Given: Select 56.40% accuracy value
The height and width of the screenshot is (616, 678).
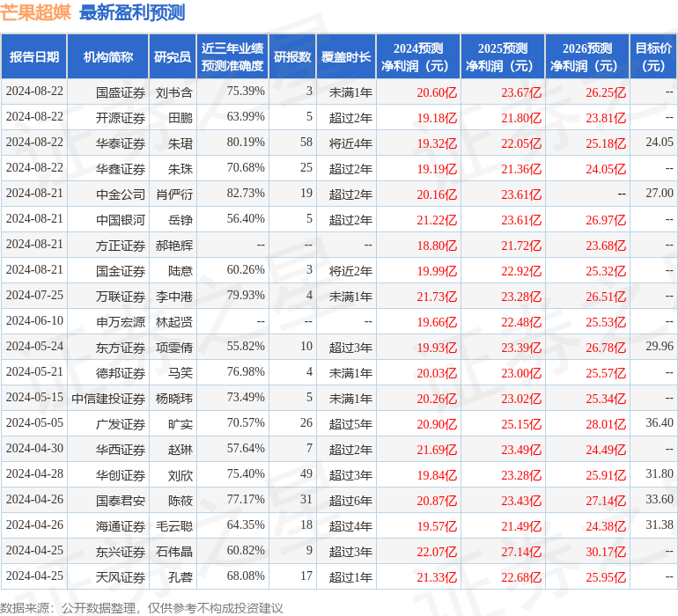Looking at the screenshot, I should pyautogui.click(x=246, y=219).
